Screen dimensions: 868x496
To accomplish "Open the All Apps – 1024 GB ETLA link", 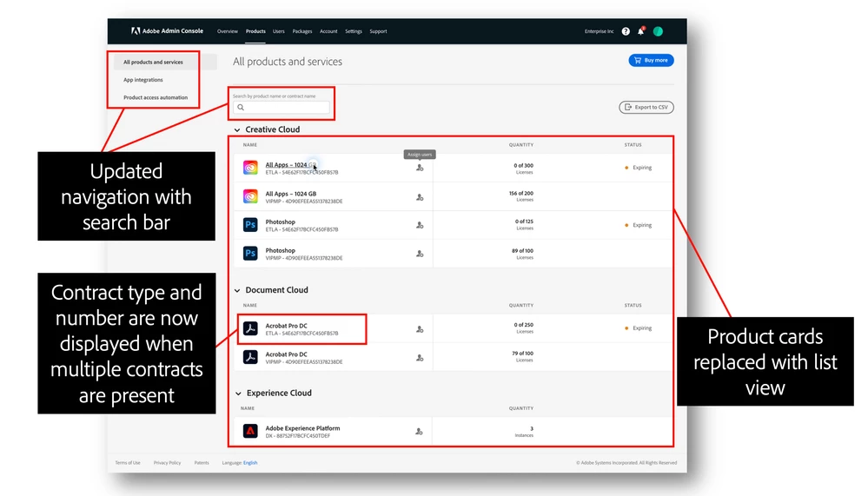I will pos(290,165).
